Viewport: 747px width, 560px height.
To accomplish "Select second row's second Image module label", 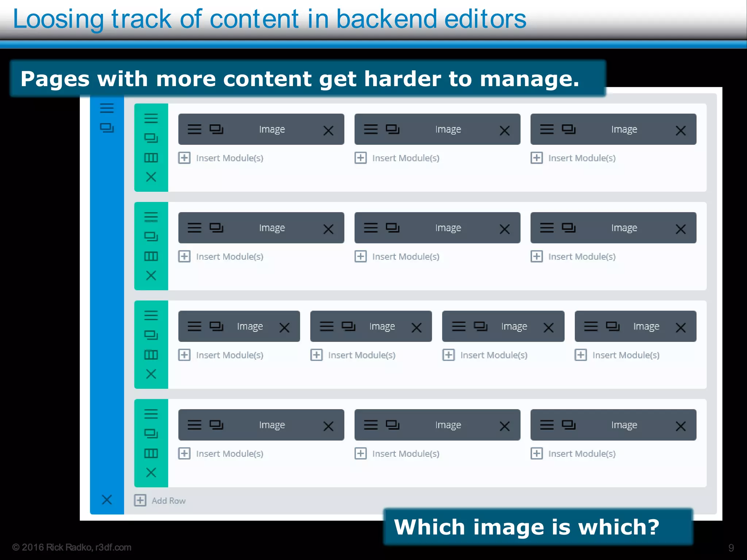I will [448, 228].
